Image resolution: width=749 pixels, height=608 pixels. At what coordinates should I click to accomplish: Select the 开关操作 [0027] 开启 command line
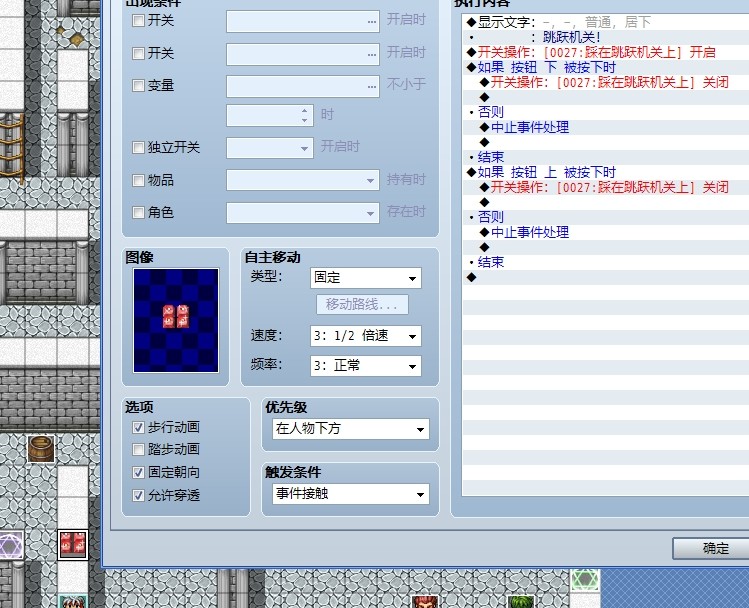click(x=605, y=52)
